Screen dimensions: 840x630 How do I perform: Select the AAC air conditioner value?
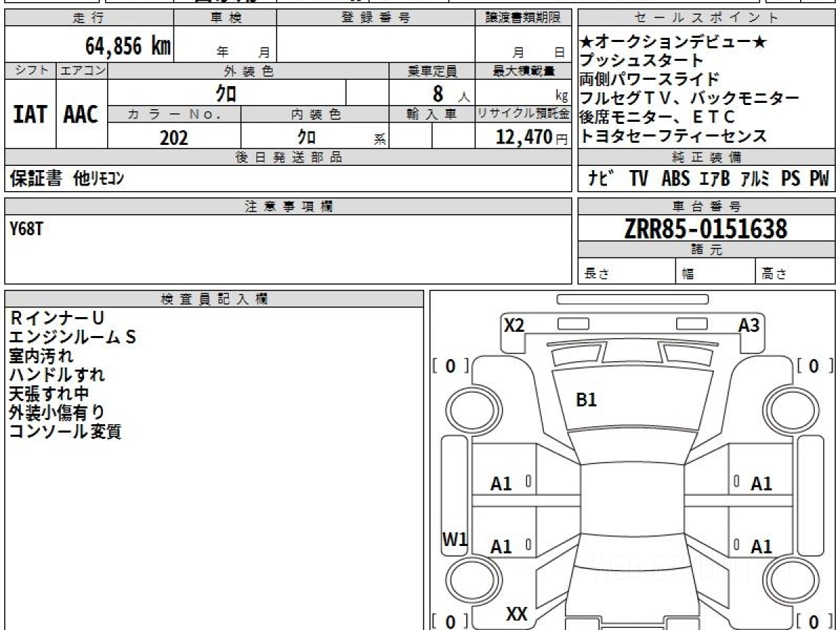[81, 115]
